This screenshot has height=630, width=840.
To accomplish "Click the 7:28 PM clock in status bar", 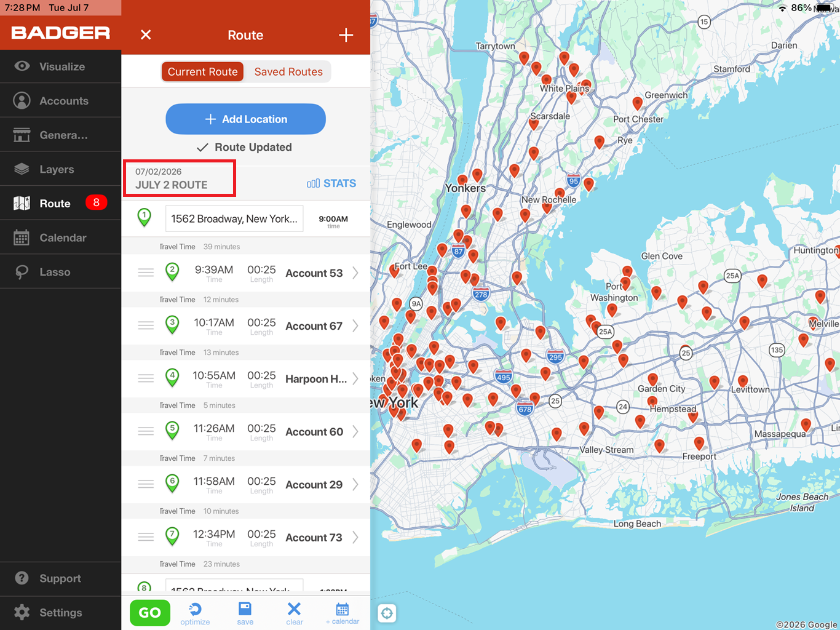I will point(23,8).
